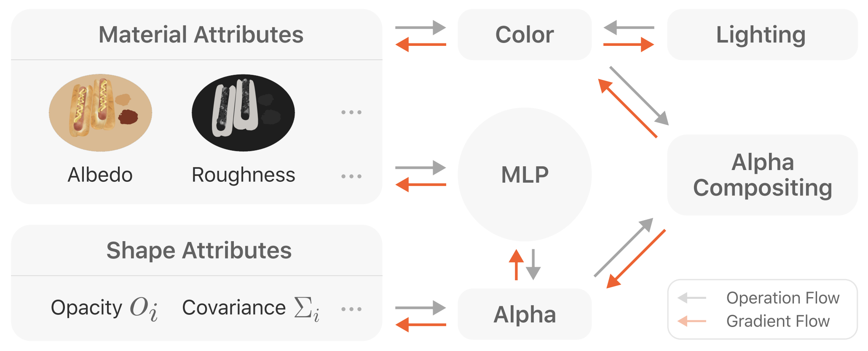Click the MLP circle

click(525, 174)
